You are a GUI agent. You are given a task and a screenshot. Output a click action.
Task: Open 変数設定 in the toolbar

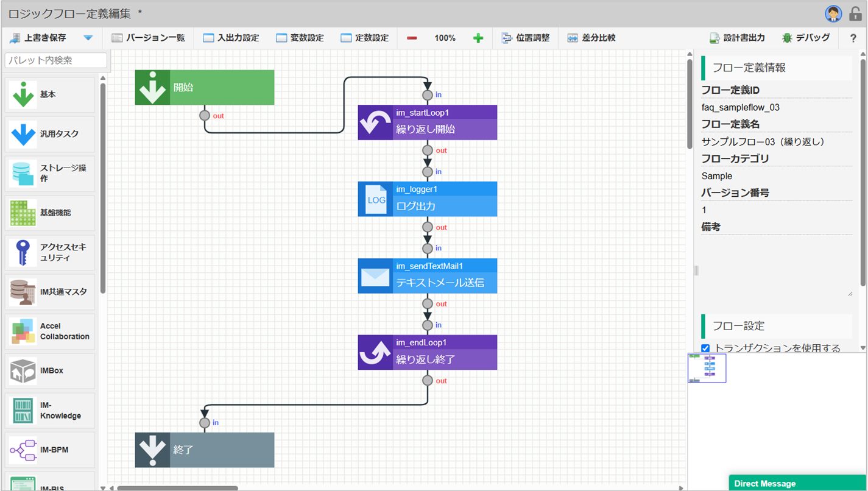300,38
